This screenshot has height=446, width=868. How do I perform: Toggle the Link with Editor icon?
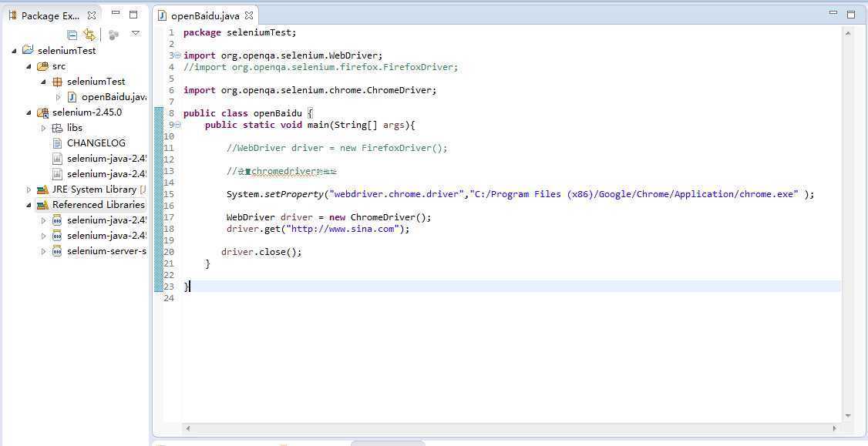tap(89, 35)
